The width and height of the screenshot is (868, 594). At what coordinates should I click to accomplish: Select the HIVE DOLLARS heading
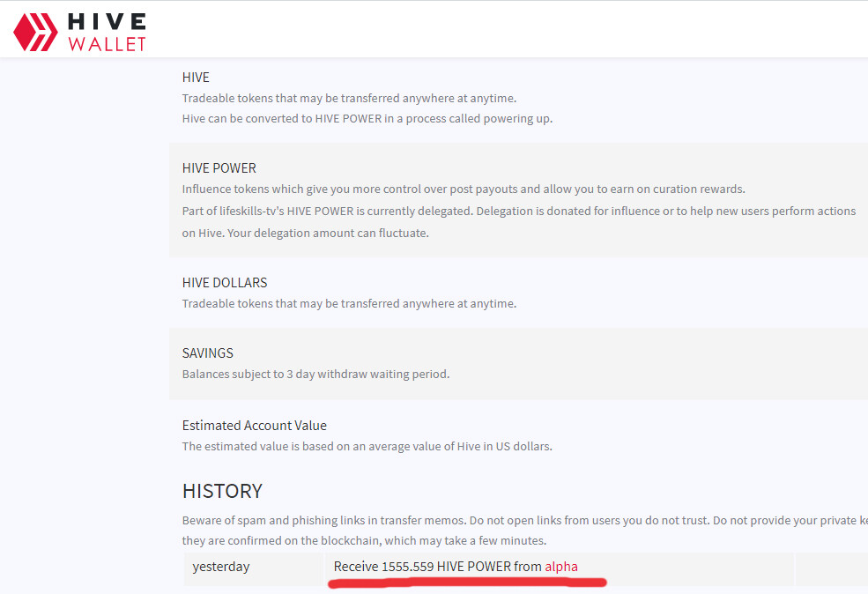coord(225,282)
